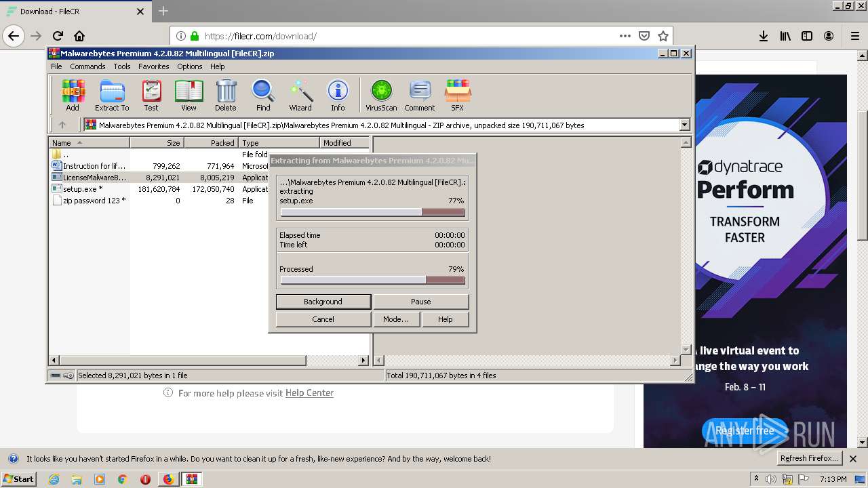Open the Options menu

(190, 66)
